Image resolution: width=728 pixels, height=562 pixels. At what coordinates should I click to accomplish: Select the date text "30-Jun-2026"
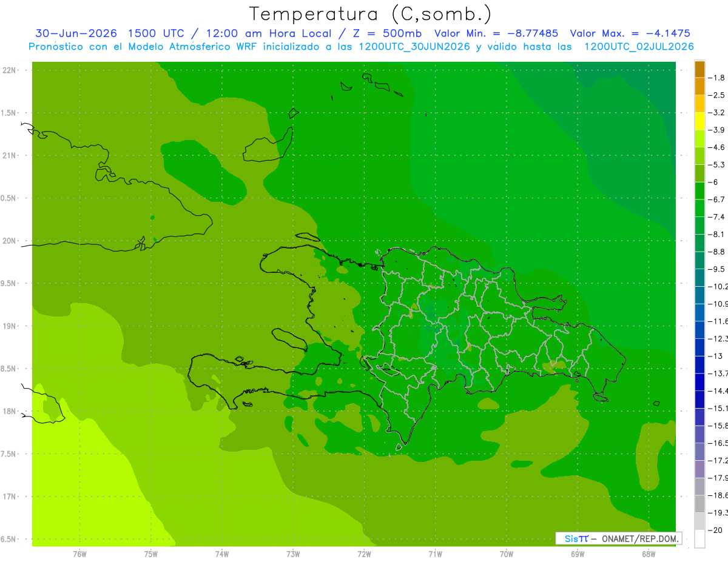pyautogui.click(x=76, y=33)
